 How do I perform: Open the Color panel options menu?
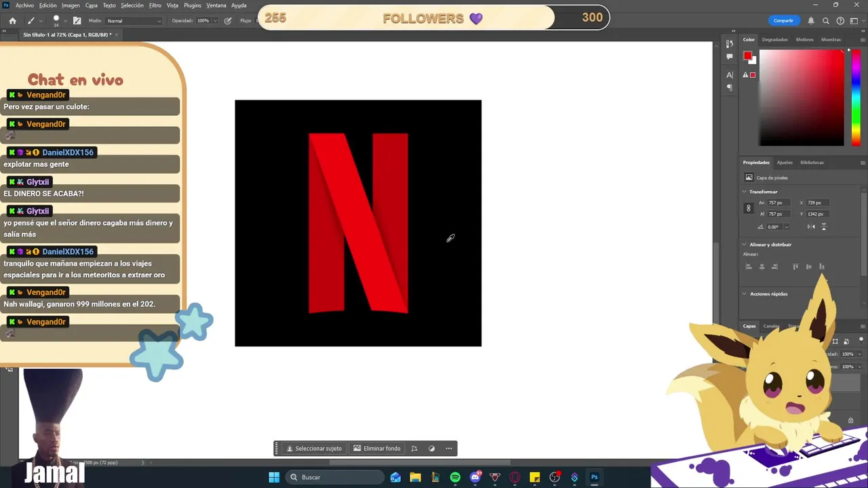[863, 39]
